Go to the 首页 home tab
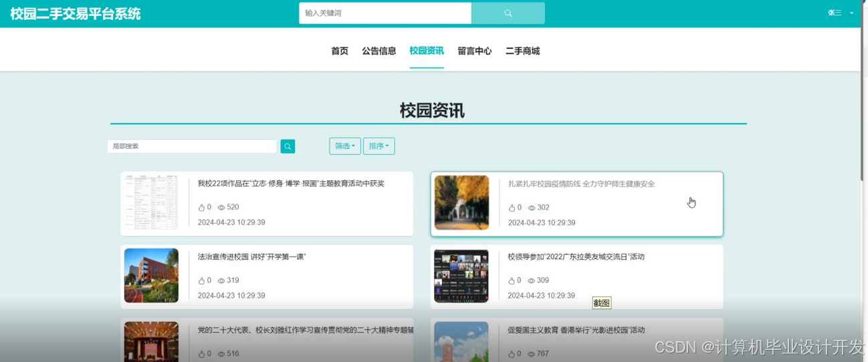The height and width of the screenshot is (362, 868). point(340,51)
